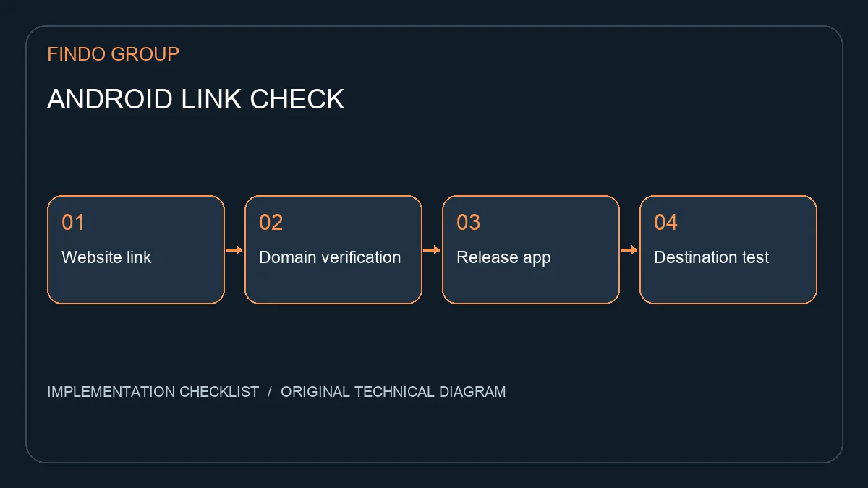Select the IMPLEMENTATION CHECKLIST footer text
868x488 pixels.
point(153,392)
